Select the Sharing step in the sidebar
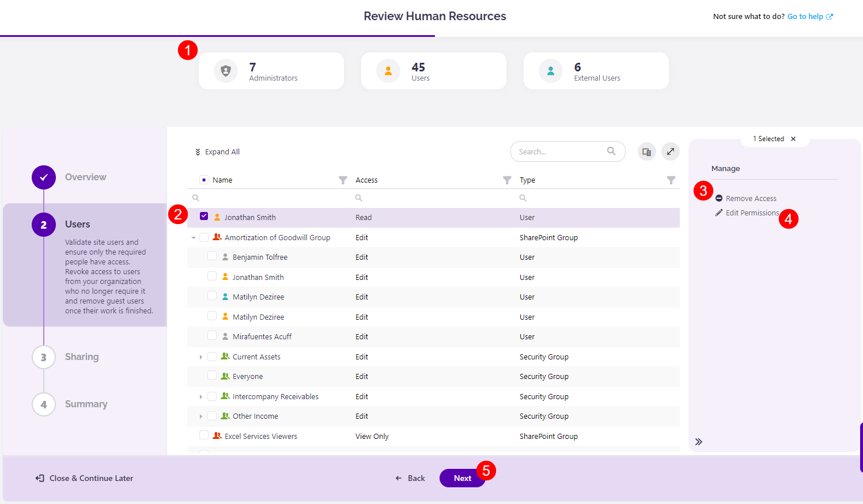Viewport: 863px width, 504px height. pos(81,357)
